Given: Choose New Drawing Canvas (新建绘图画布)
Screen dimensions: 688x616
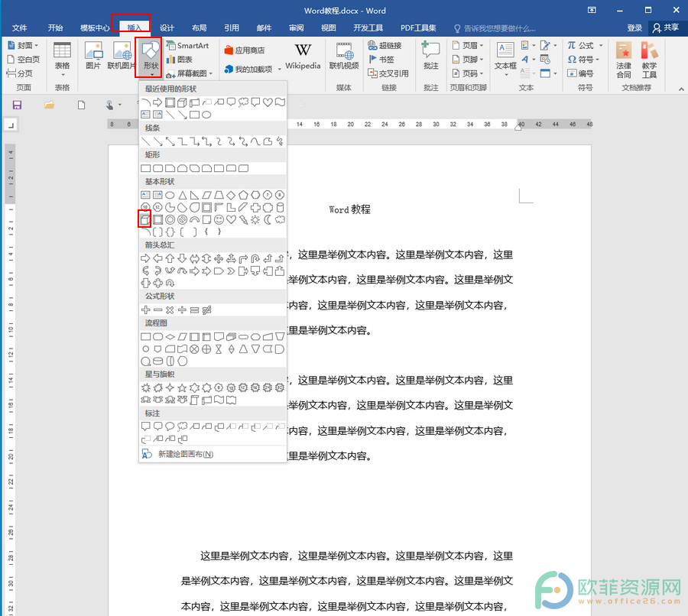Looking at the screenshot, I should (213, 454).
